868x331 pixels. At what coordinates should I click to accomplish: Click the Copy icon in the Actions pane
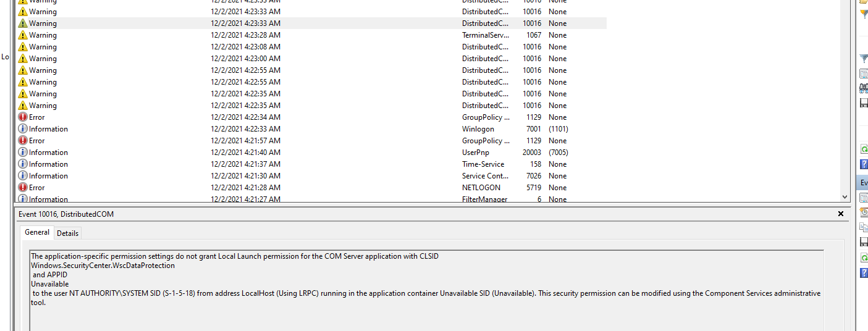pyautogui.click(x=864, y=227)
